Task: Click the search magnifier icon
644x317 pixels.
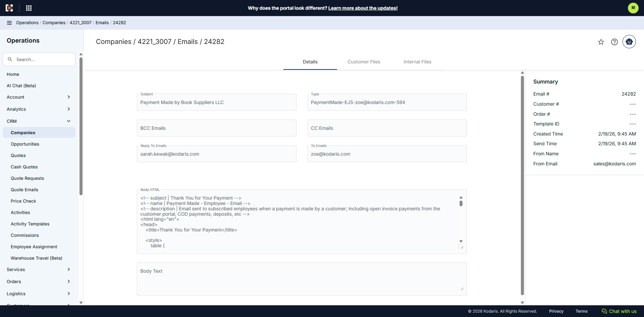Action: 10,59
